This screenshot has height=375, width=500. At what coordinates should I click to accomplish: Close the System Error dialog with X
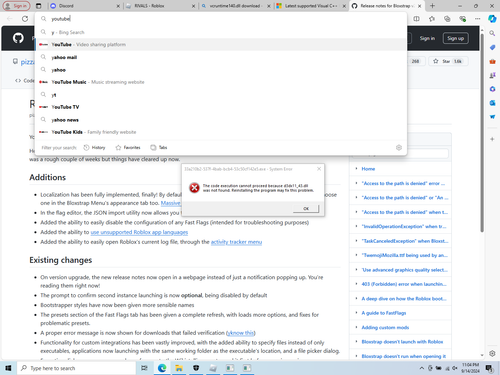point(319,169)
